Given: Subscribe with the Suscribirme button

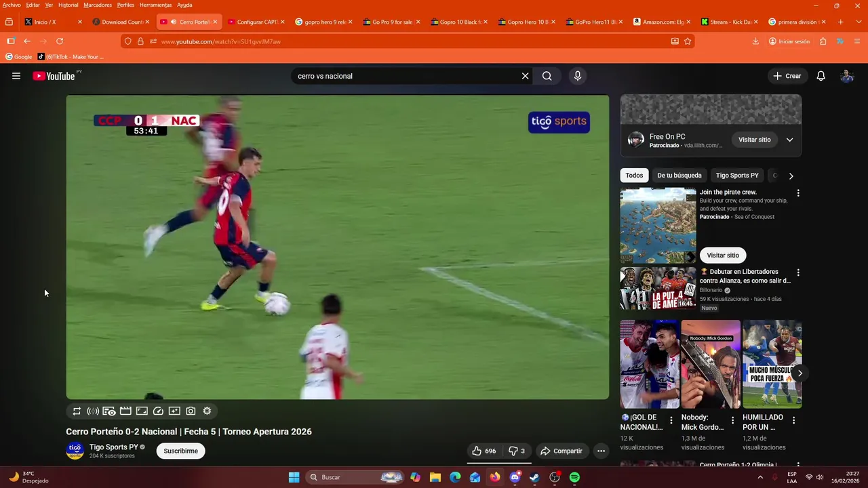Looking at the screenshot, I should coord(181,451).
